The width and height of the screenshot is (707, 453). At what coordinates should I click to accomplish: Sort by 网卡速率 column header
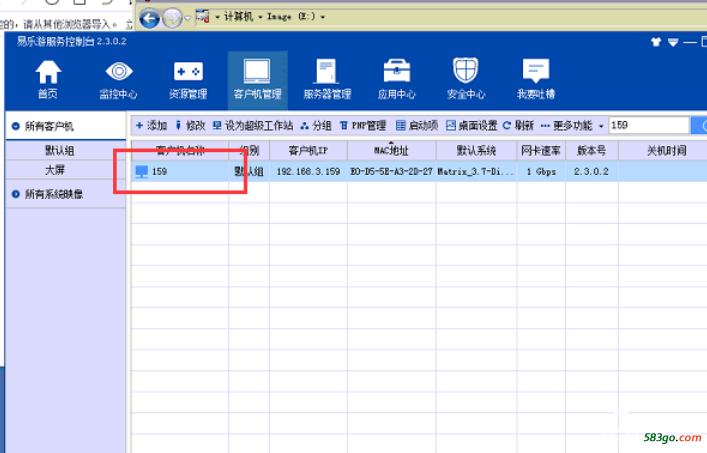click(x=541, y=150)
